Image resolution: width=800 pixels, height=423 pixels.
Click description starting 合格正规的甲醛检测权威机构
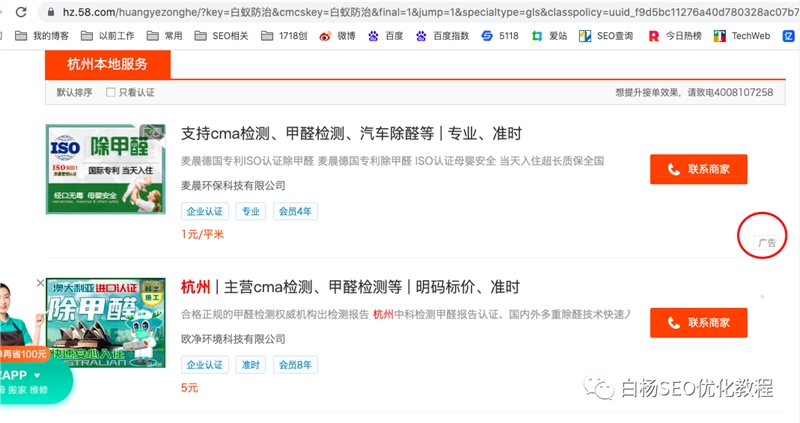(406, 315)
